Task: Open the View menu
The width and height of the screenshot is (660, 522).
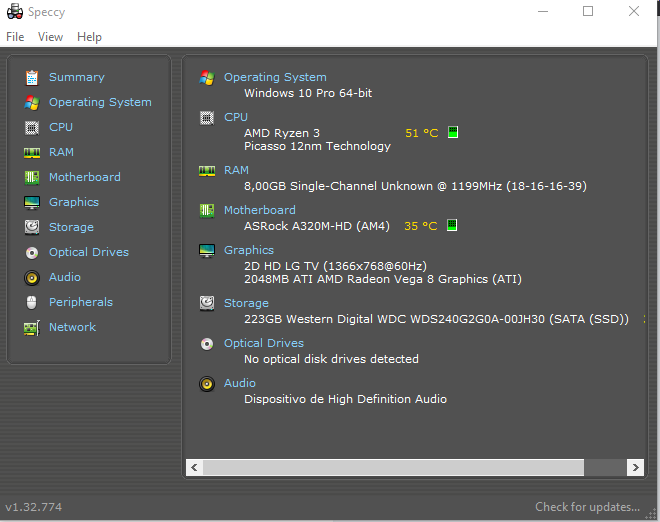Action: (51, 37)
